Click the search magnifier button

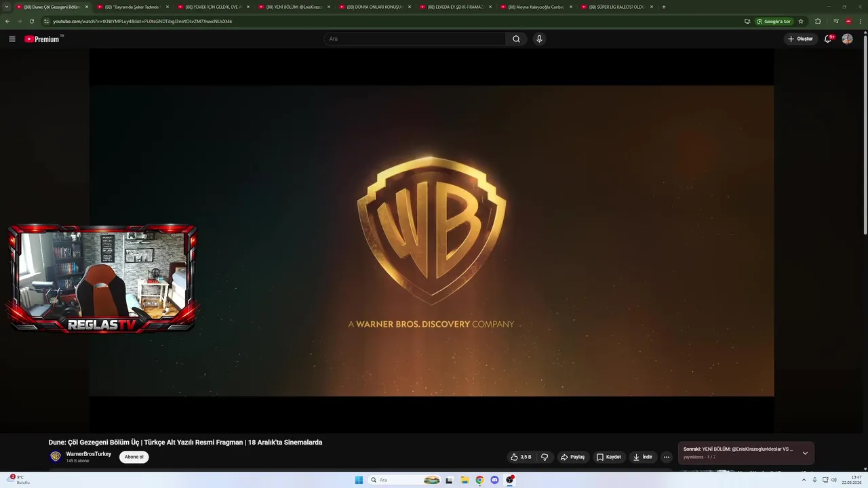(x=516, y=39)
